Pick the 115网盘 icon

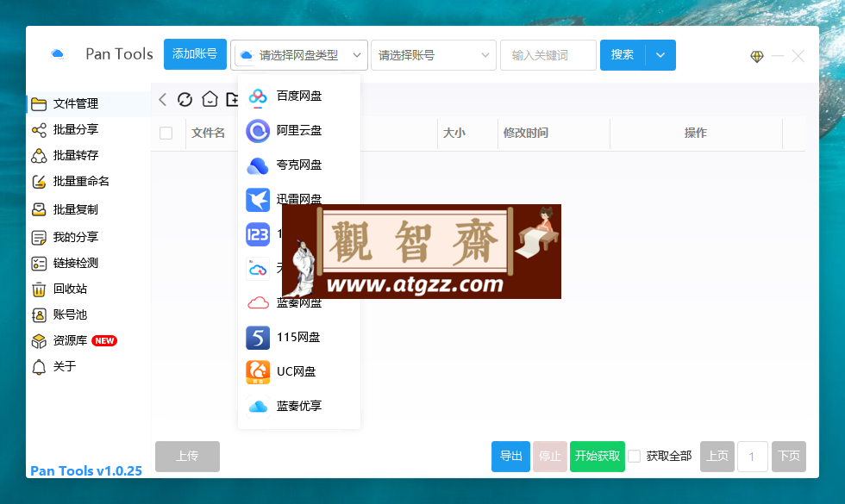click(258, 338)
